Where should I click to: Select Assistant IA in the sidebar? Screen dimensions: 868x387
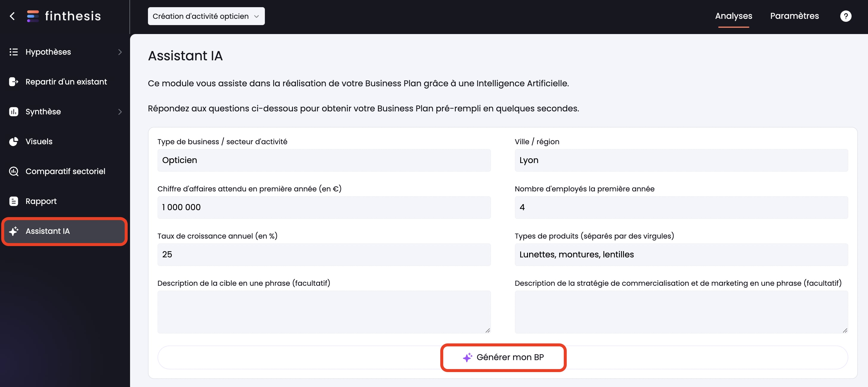pyautogui.click(x=64, y=231)
